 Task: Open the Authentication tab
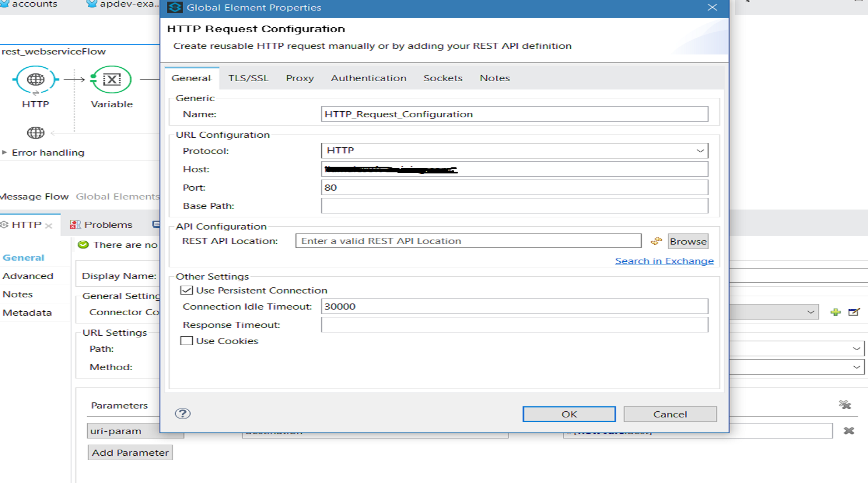(x=368, y=78)
